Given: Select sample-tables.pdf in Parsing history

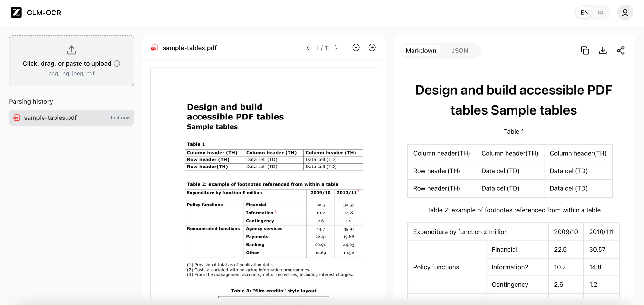Looking at the screenshot, I should (71, 118).
